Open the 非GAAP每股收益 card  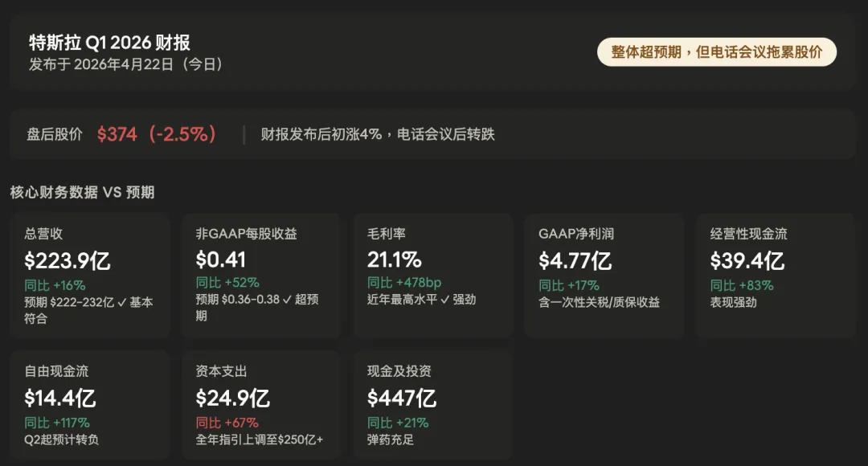pos(260,276)
